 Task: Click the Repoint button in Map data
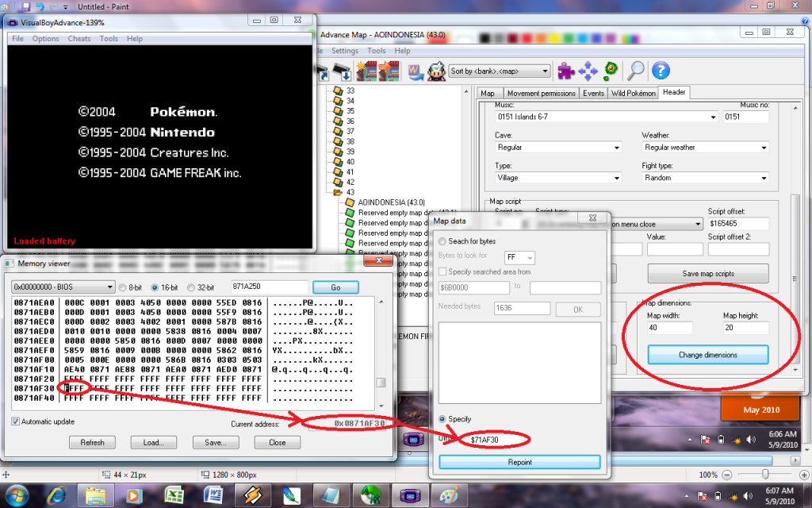tap(519, 463)
